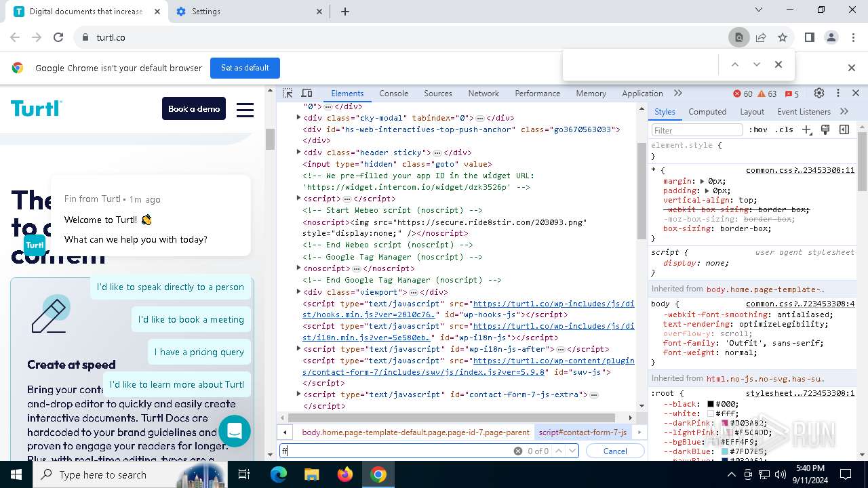Add new style rule plus icon

(x=806, y=129)
